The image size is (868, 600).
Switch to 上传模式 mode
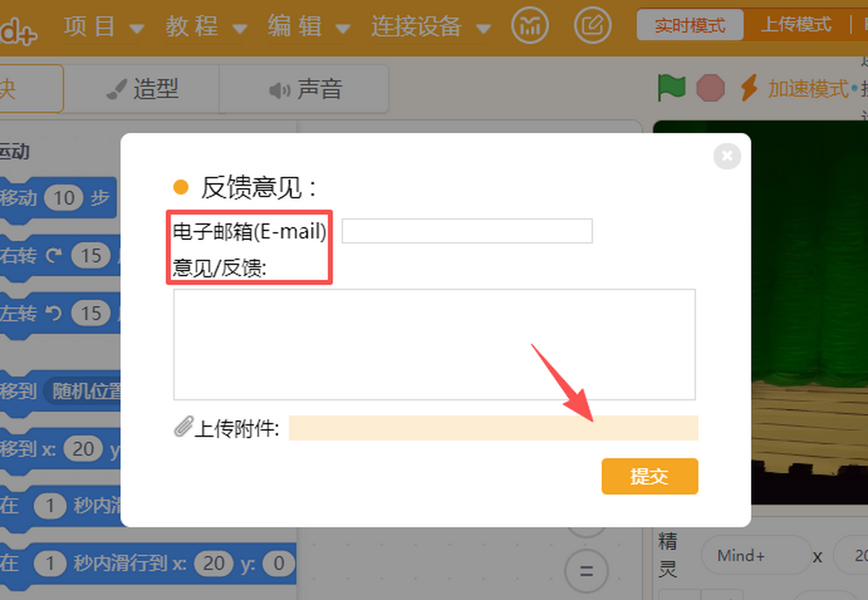pos(796,24)
